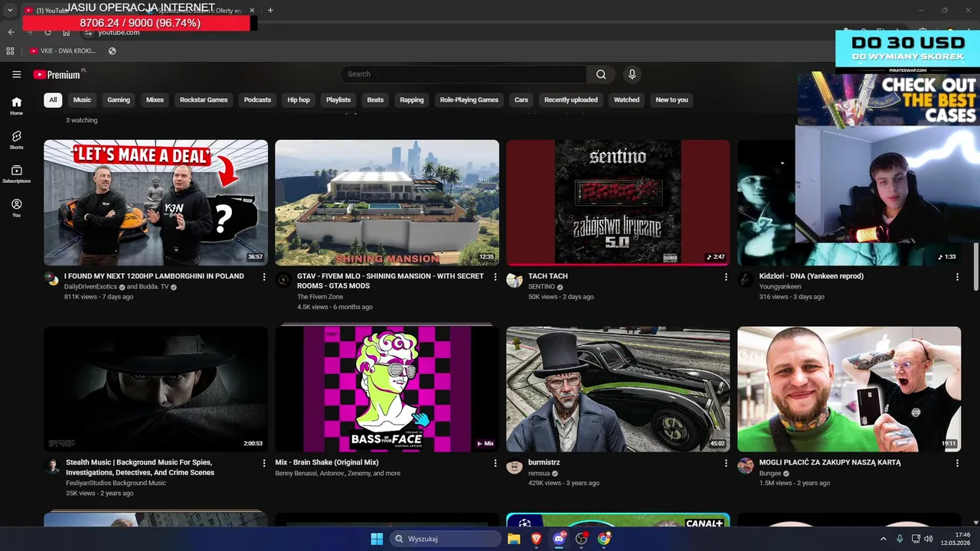Screen dimensions: 980x551
Task: Go to Home in YouTube sidebar
Action: click(16, 106)
